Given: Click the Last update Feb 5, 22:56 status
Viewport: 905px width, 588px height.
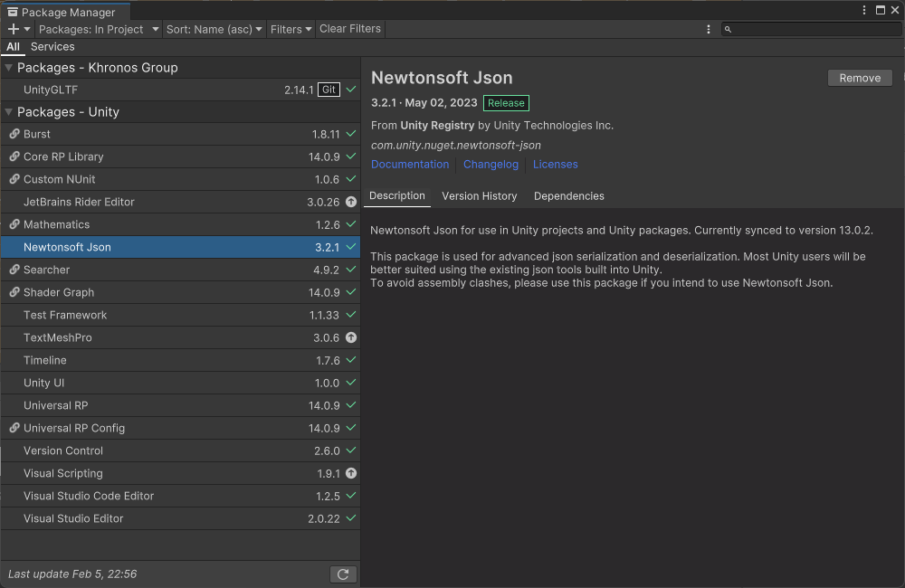Looking at the screenshot, I should point(72,574).
